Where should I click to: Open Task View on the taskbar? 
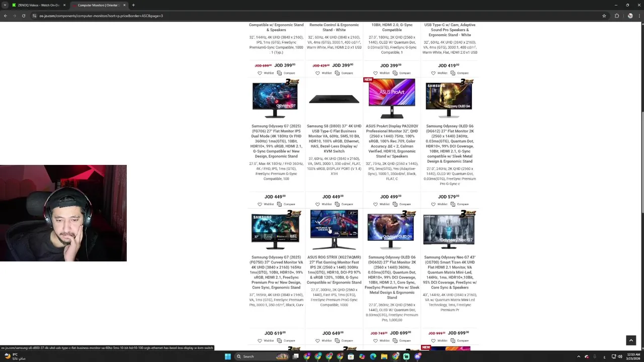(296, 356)
